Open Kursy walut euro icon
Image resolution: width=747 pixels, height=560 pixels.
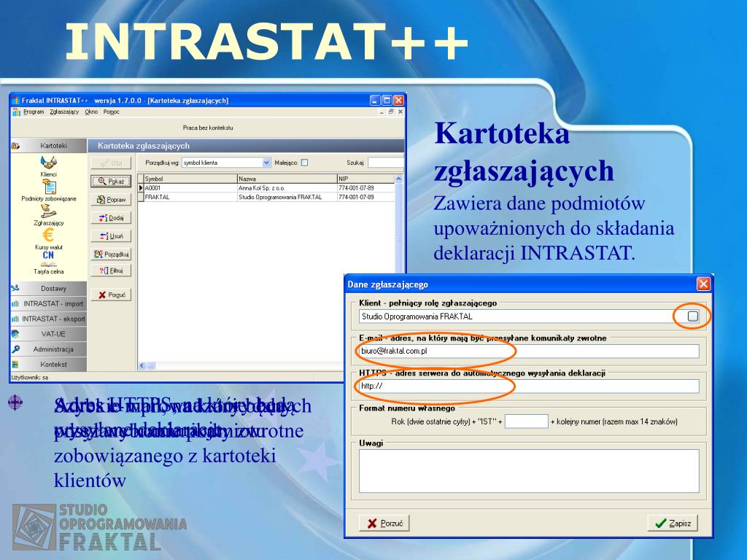pyautogui.click(x=48, y=236)
